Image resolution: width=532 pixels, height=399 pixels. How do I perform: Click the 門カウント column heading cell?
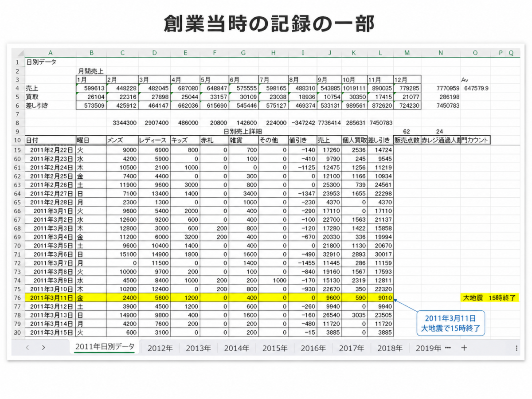point(475,140)
